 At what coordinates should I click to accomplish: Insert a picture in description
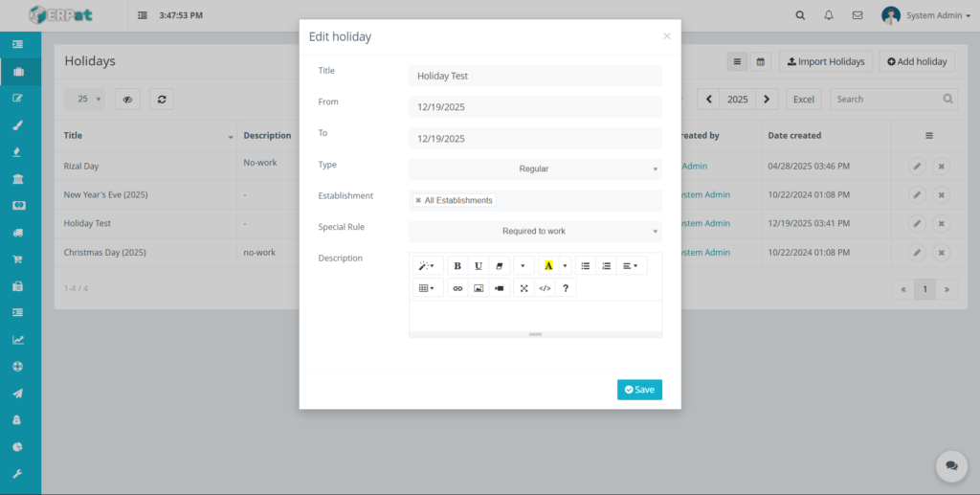coord(479,288)
